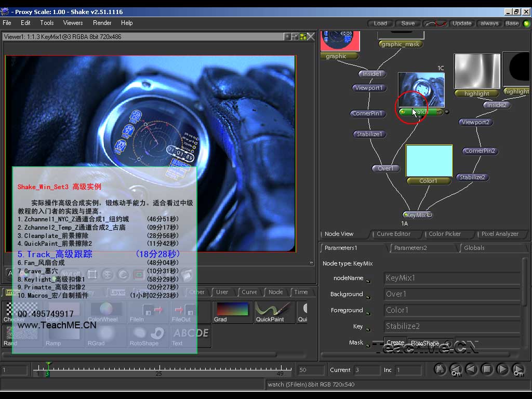Toggle the always update mode
The height and width of the screenshot is (399, 532).
489,23
